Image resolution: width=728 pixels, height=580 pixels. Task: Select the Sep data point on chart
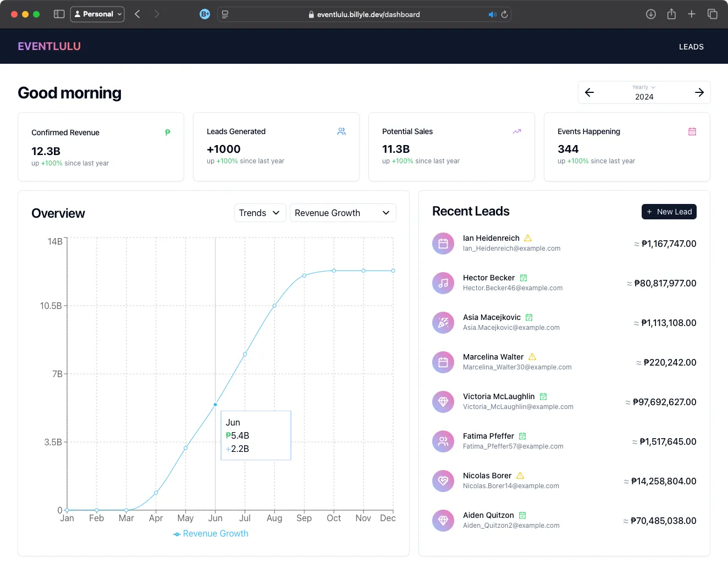point(304,275)
